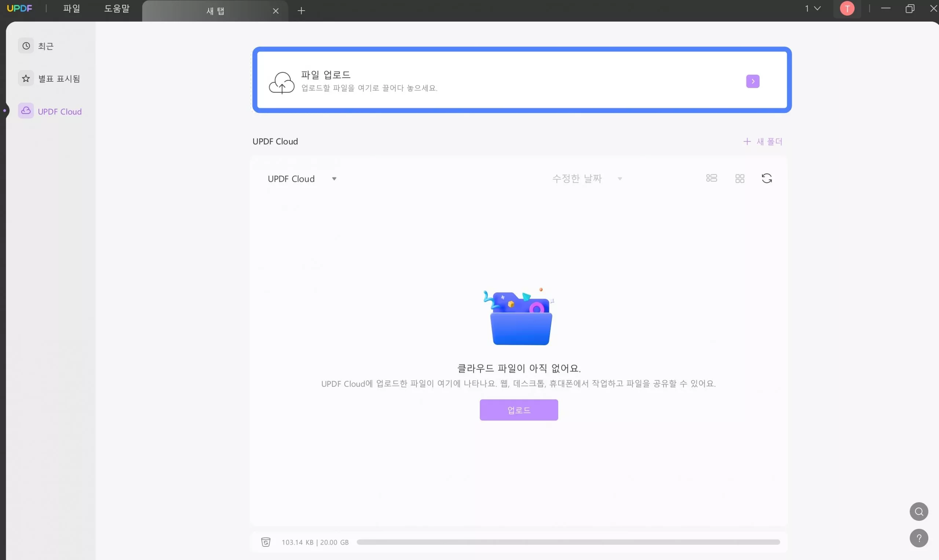Image resolution: width=939 pixels, height=560 pixels.
Task: Click the 103.14 KB | 20.00 GB text
Action: pyautogui.click(x=315, y=542)
